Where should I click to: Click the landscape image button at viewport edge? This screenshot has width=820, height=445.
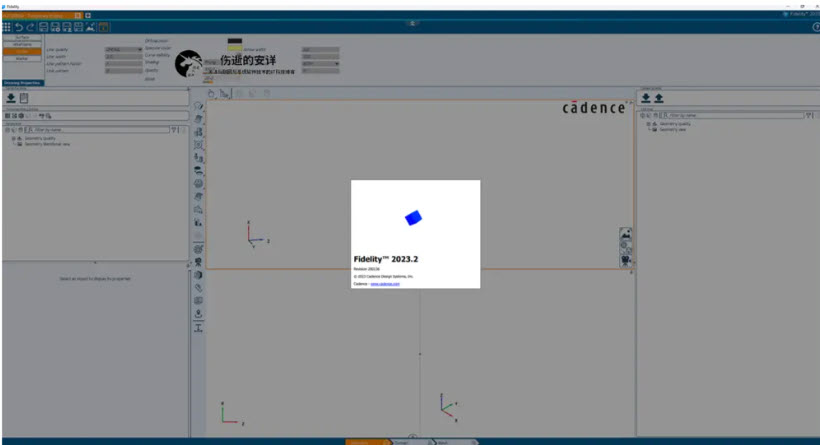625,234
